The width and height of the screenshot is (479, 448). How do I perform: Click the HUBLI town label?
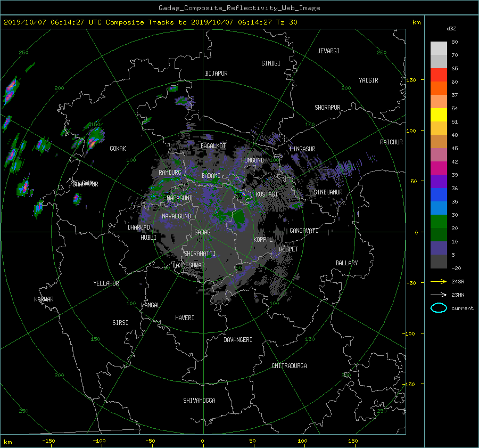(148, 238)
